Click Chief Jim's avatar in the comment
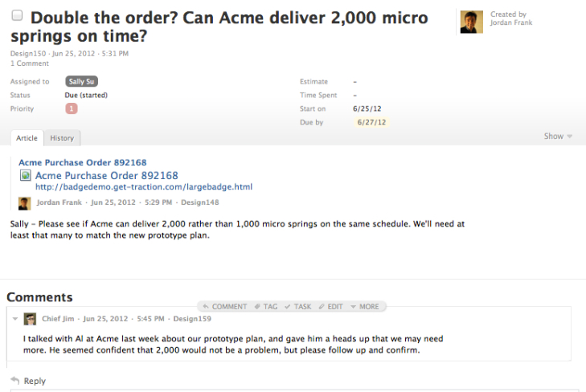This screenshot has height=392, width=586. 30,319
